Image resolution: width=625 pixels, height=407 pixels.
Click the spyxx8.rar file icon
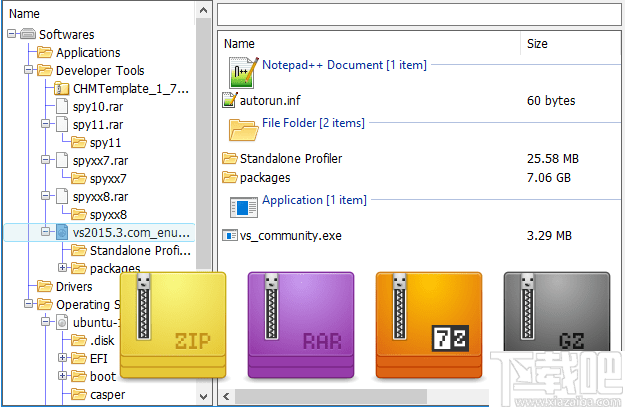click(x=62, y=196)
